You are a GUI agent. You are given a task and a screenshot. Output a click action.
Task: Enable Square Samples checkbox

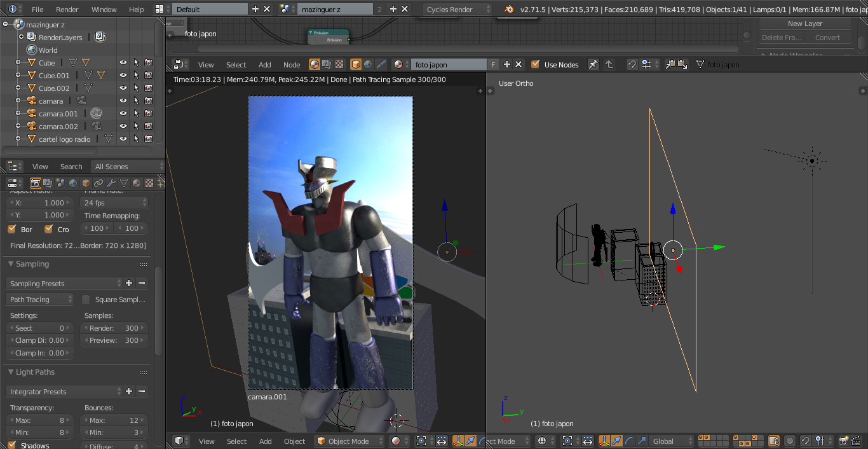[86, 300]
